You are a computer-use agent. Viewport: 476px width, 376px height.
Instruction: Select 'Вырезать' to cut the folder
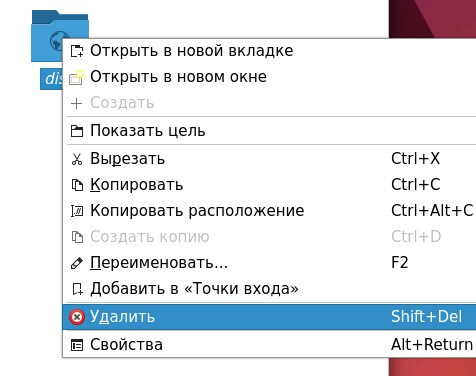click(x=269, y=159)
